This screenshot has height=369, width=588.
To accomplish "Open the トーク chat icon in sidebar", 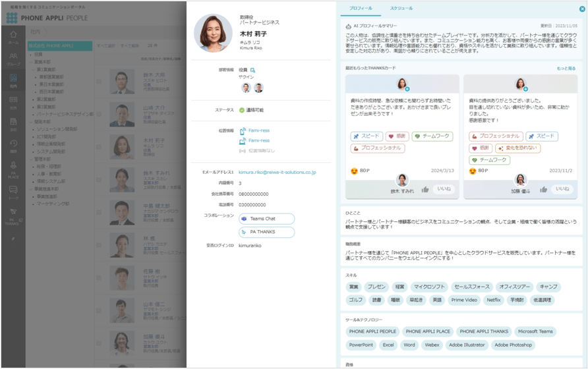I will click(x=13, y=193).
